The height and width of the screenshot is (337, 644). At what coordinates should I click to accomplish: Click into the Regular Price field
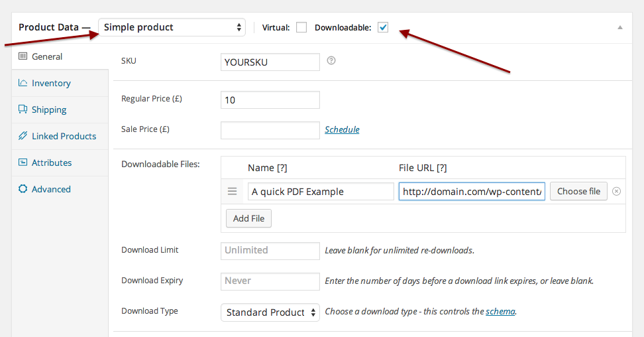click(x=270, y=100)
